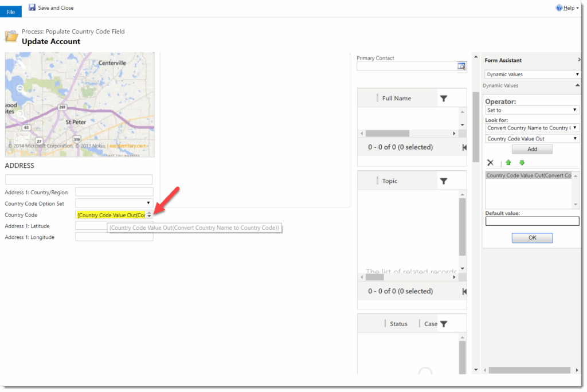Image resolution: width=587 pixels, height=392 pixels.
Task: Open the Country Code Option Set dropdown
Action: click(x=148, y=203)
